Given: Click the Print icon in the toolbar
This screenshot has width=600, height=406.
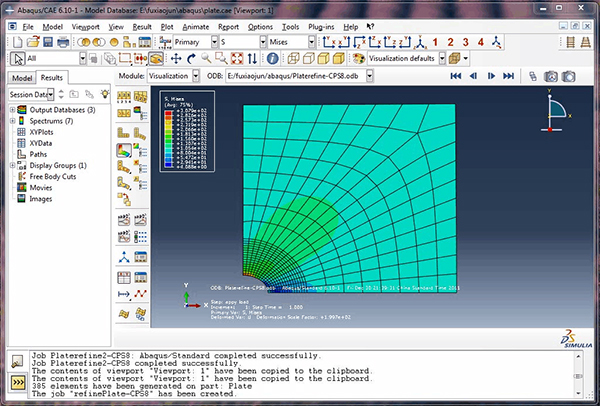Looking at the screenshot, I should (63, 43).
